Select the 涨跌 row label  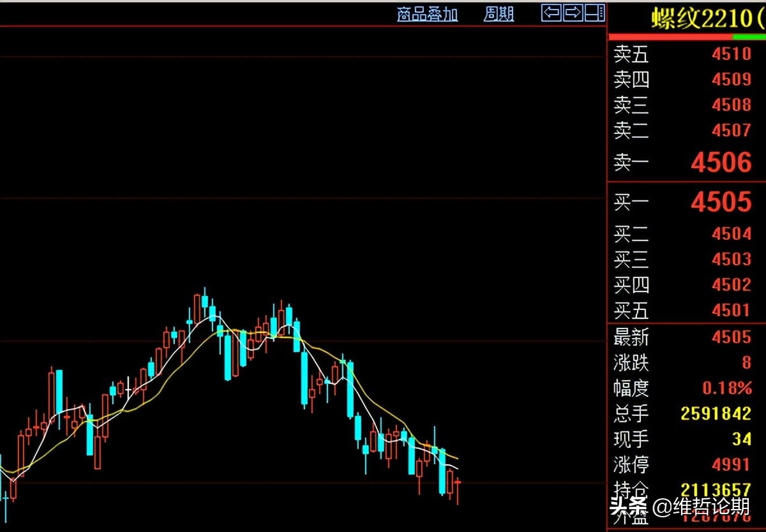point(631,362)
